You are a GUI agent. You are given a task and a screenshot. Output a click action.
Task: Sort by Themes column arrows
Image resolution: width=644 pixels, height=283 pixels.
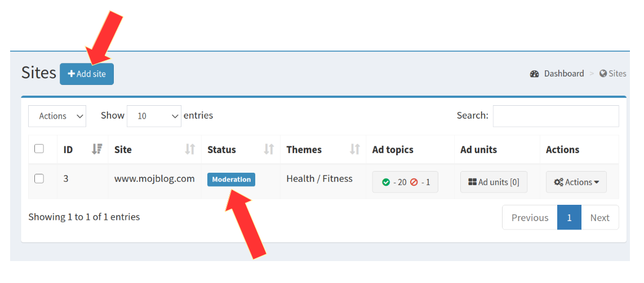pyautogui.click(x=355, y=149)
